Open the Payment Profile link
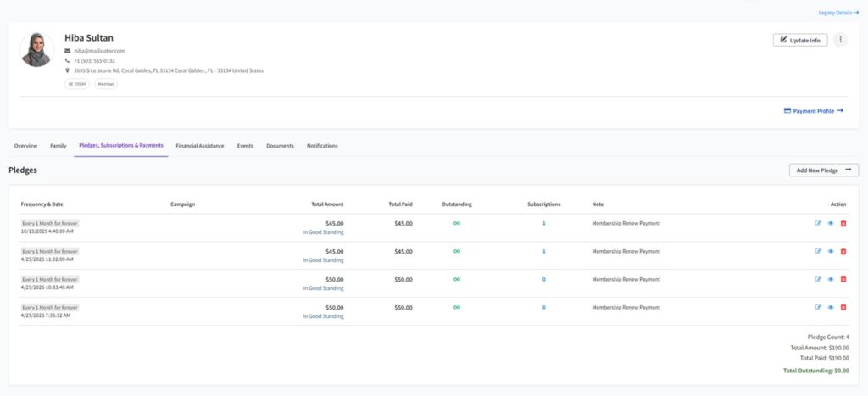This screenshot has height=396, width=868. pos(814,111)
